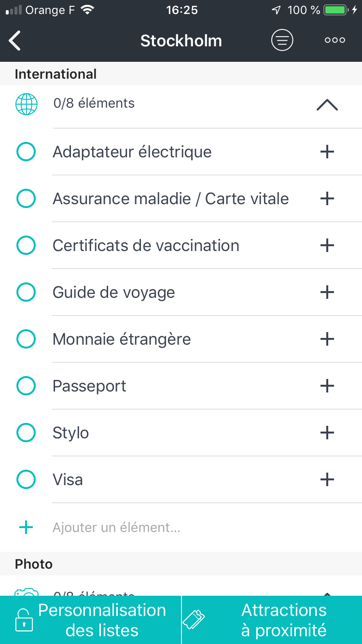Screen dimensions: 362x644
Task: Collapse the Photo section chevron
Action: (327, 593)
